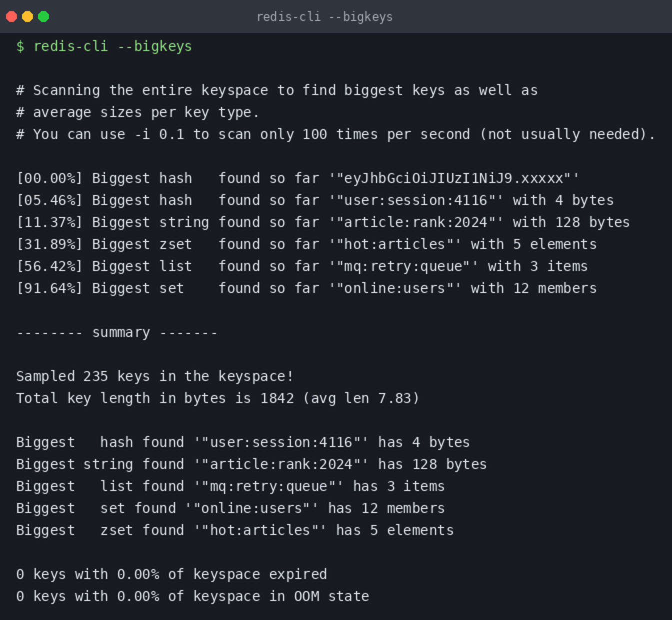Image resolution: width=672 pixels, height=620 pixels.
Task: Click the 'keyspace in OOM state' line
Action: coord(192,596)
